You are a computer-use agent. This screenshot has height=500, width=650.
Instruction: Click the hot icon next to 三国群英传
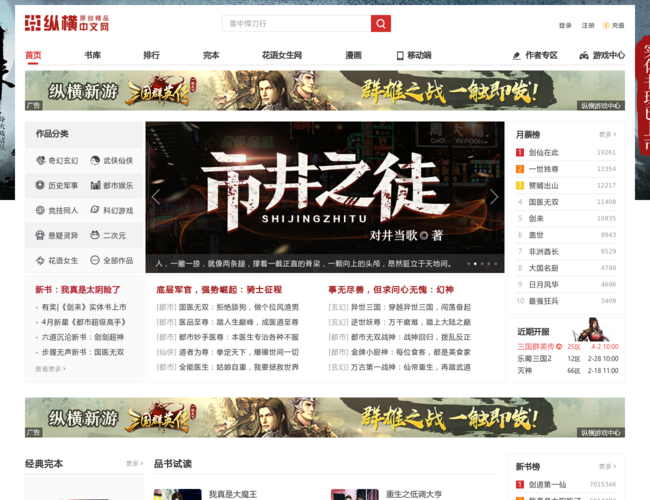559,347
